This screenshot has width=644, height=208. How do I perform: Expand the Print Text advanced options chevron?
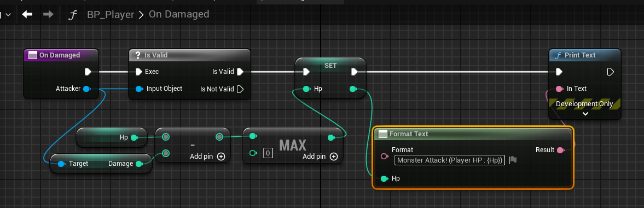[585, 113]
